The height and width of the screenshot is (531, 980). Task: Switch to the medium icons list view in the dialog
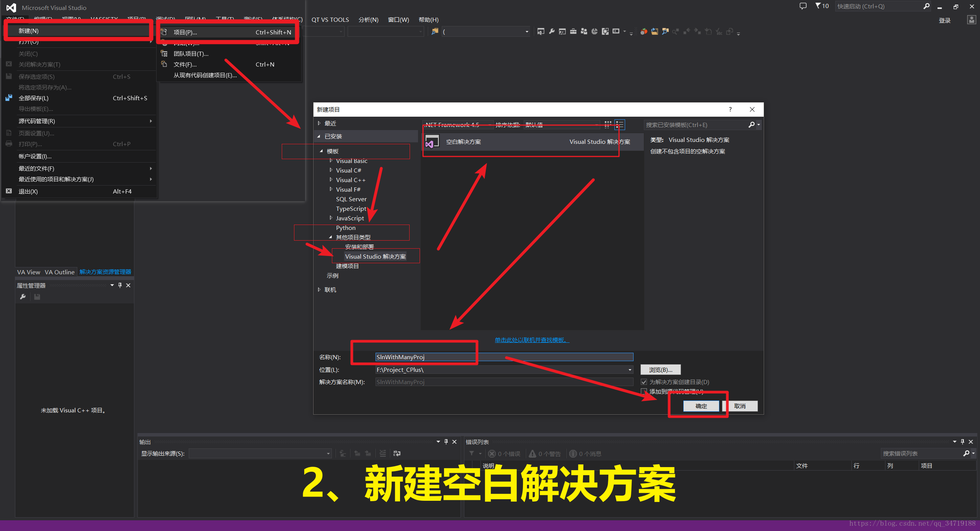coord(620,125)
